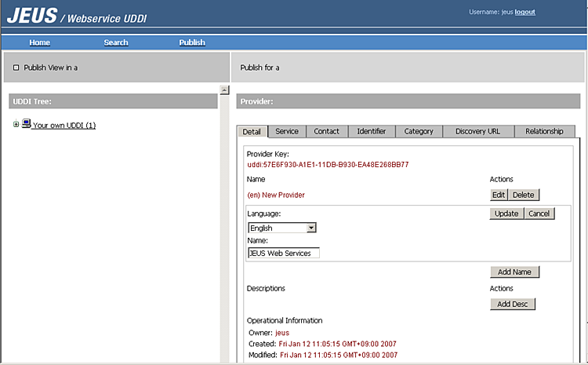
Task: Open the Language dropdown
Action: [x=311, y=228]
